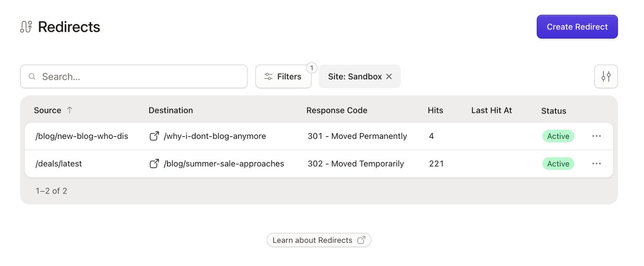Toggle the Source sort arrow
The image size is (644, 266).
click(x=69, y=110)
